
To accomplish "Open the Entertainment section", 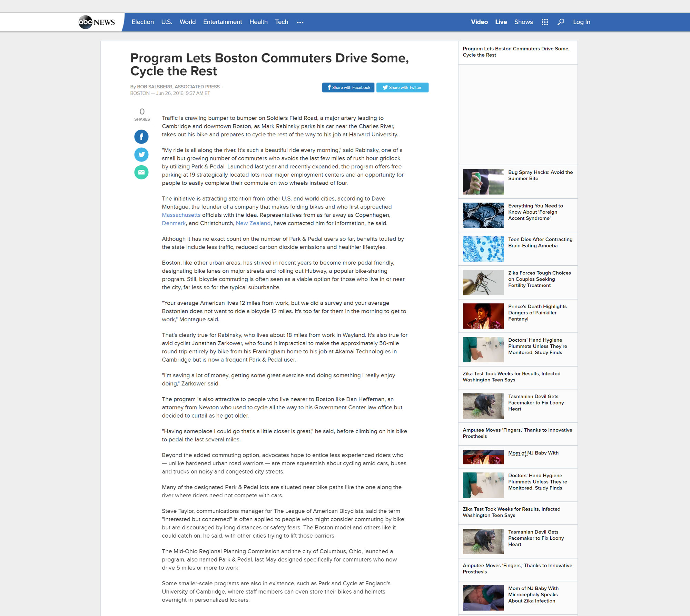I will (x=223, y=22).
